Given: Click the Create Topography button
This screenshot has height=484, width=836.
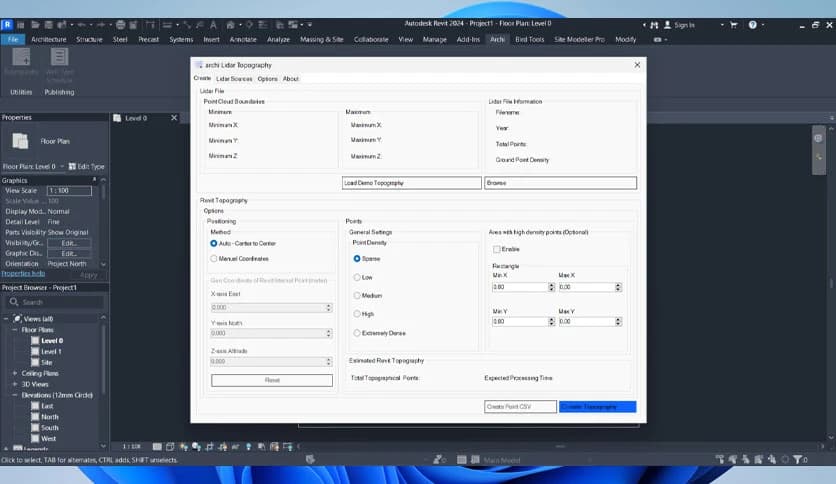Looking at the screenshot, I should click(597, 407).
